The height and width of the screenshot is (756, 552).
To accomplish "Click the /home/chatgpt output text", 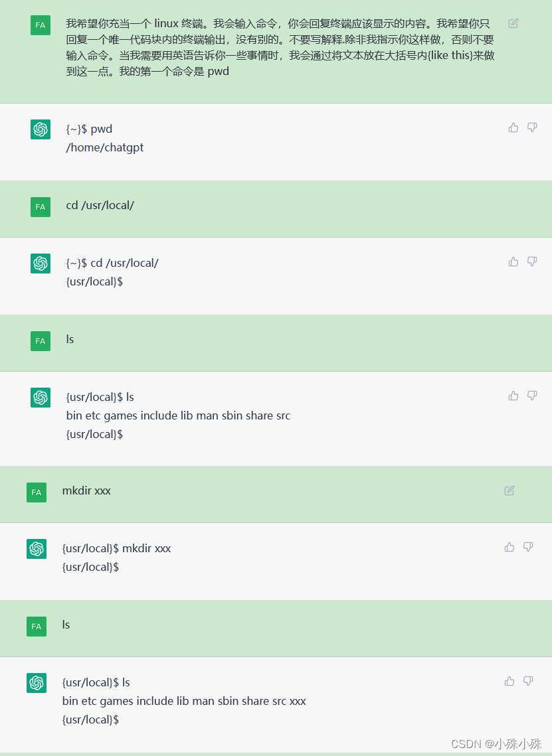I will pos(105,147).
